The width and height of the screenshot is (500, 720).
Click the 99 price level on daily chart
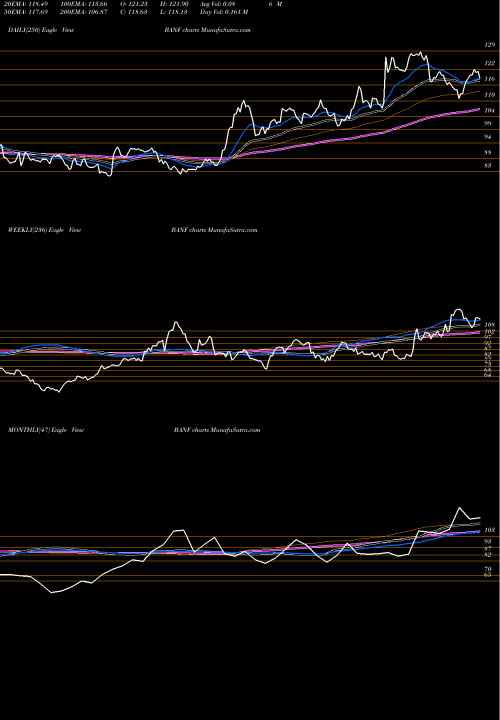489,124
